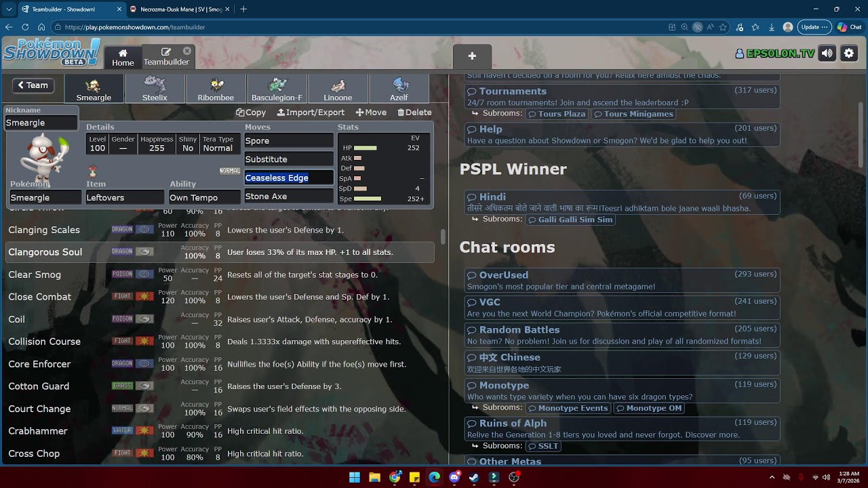Click the EPSOLON.TV username

coord(775,54)
